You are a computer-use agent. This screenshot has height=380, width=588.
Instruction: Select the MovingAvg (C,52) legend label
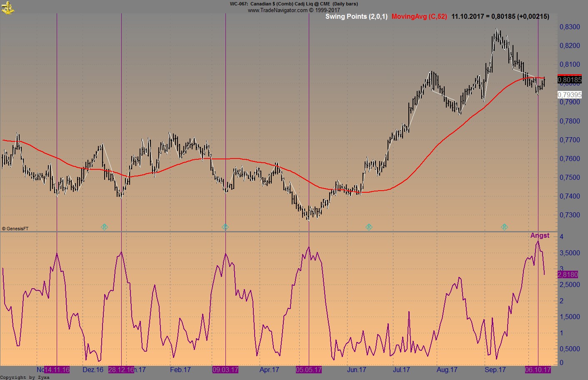[x=418, y=17]
